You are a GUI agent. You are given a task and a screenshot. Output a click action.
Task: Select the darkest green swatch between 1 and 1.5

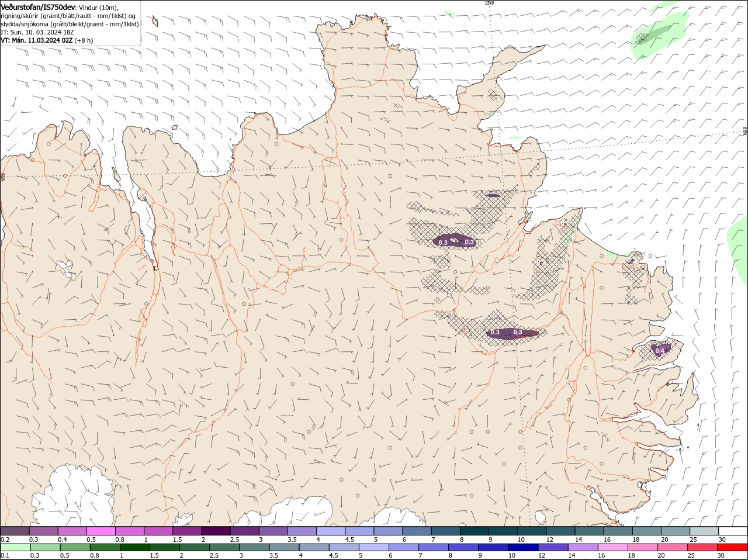pos(134,547)
